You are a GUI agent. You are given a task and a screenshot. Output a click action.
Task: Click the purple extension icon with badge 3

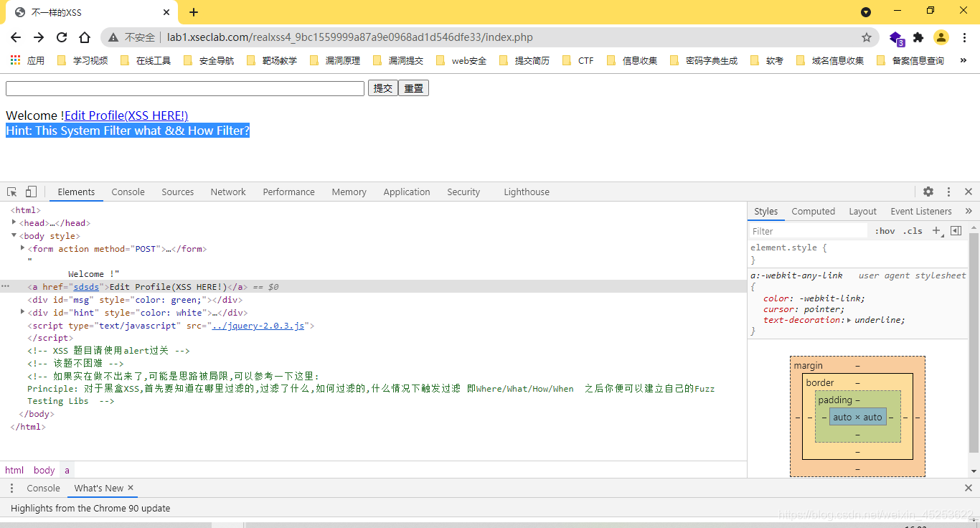(896, 38)
